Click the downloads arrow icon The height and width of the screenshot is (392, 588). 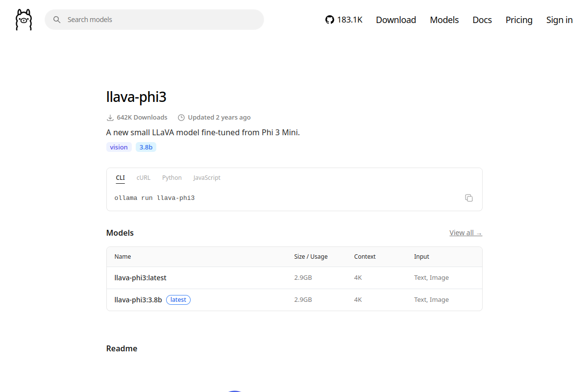pyautogui.click(x=110, y=118)
